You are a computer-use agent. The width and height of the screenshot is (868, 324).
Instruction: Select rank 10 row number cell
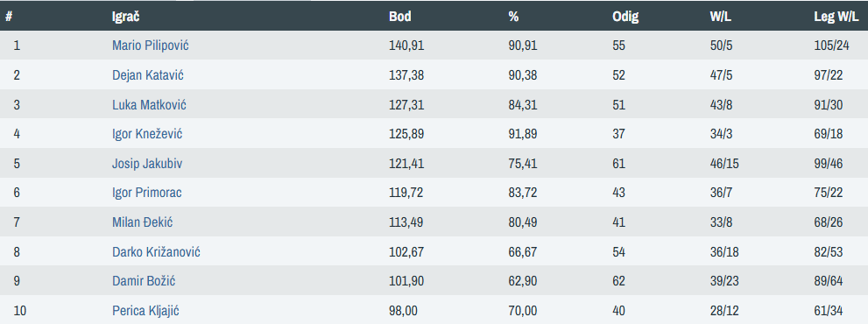[x=19, y=311]
